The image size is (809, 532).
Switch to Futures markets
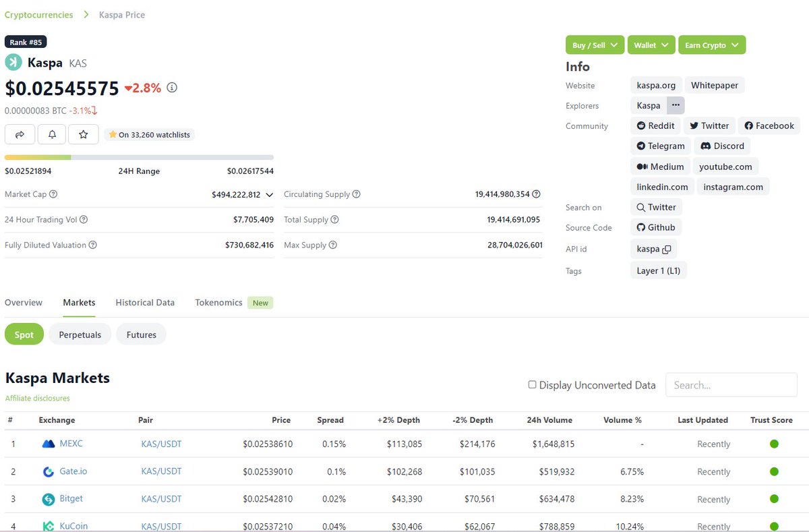point(142,334)
